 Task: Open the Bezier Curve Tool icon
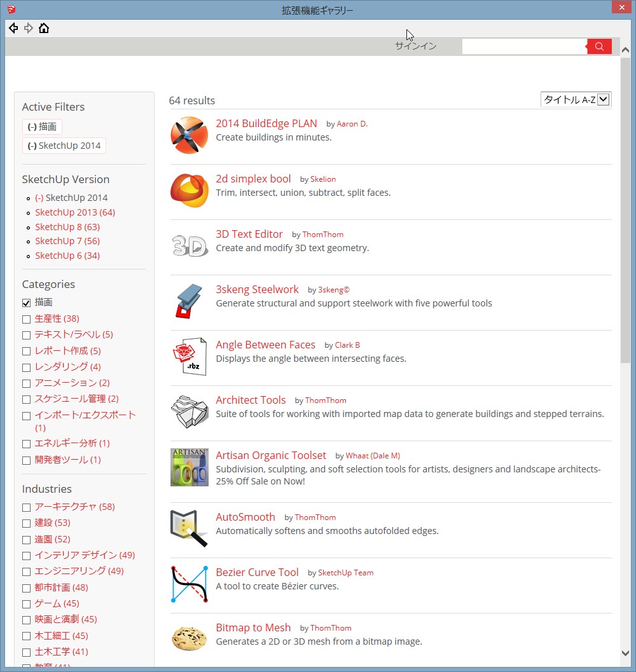point(189,584)
